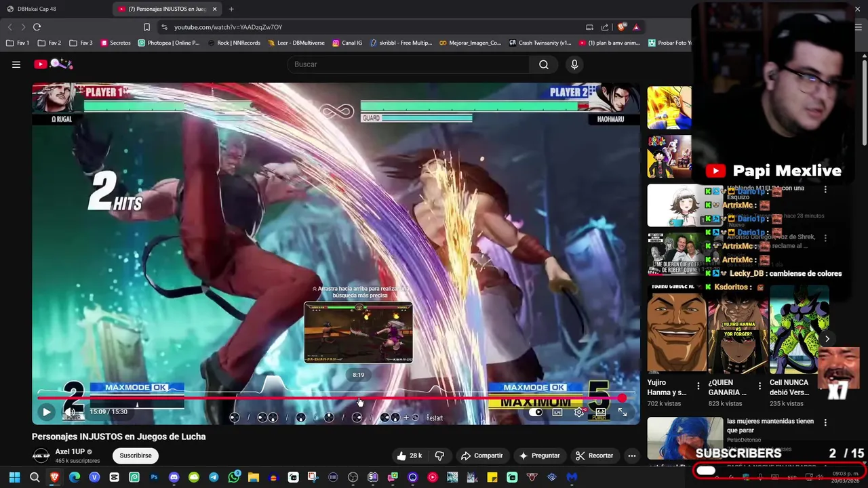This screenshot has height=488, width=868.
Task: Like the video showing 28 k
Action: 410,455
